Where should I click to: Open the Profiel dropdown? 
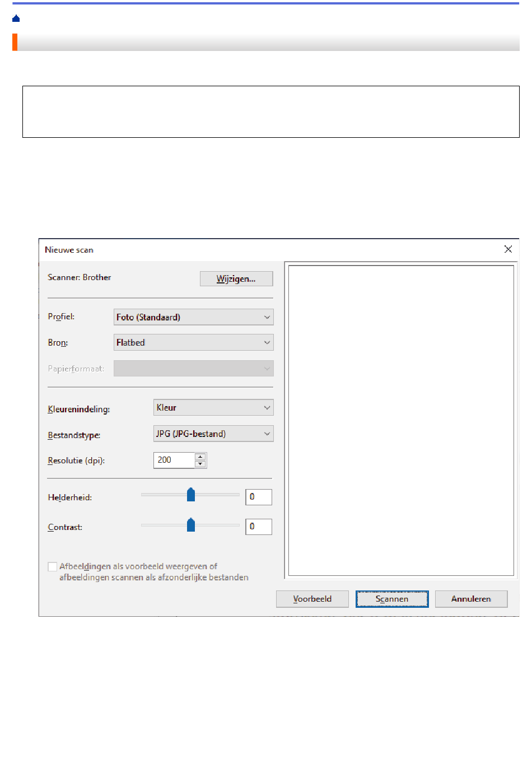click(193, 317)
